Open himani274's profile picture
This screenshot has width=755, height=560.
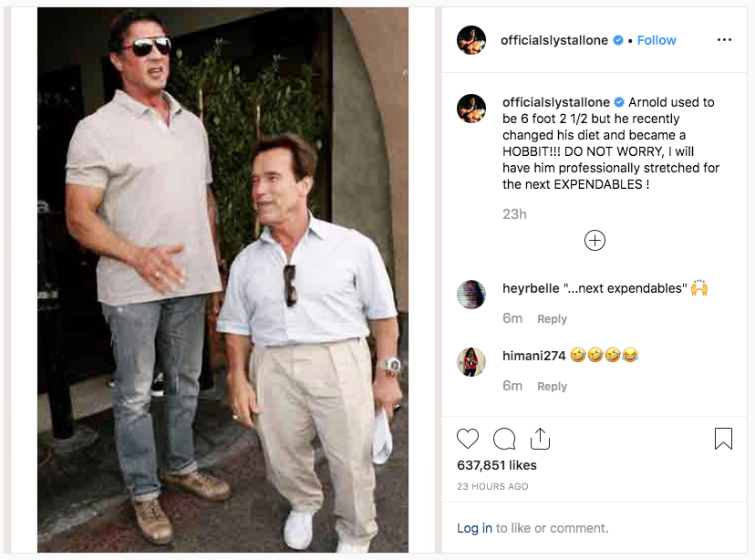(x=471, y=361)
